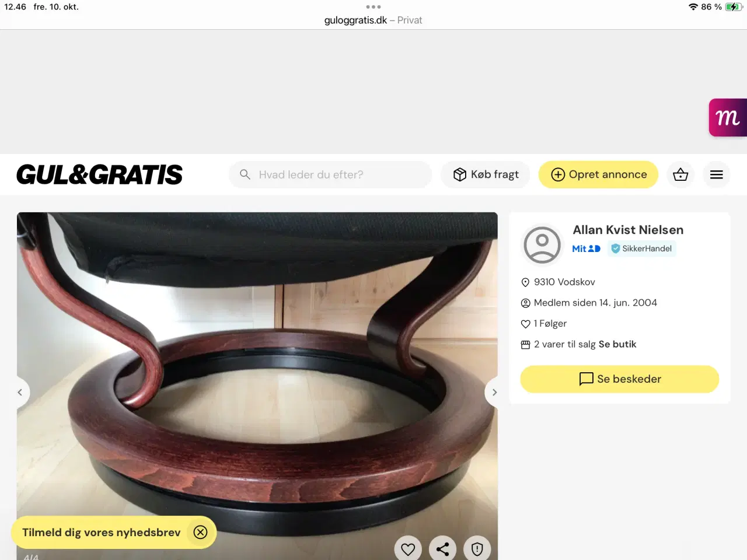Share the listing via share icon

[x=443, y=549]
